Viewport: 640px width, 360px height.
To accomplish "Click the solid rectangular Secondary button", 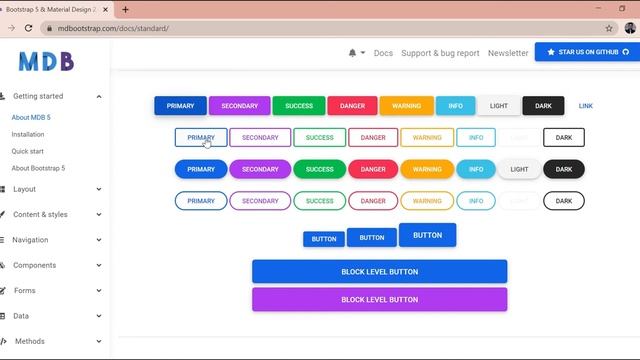I will 240,106.
